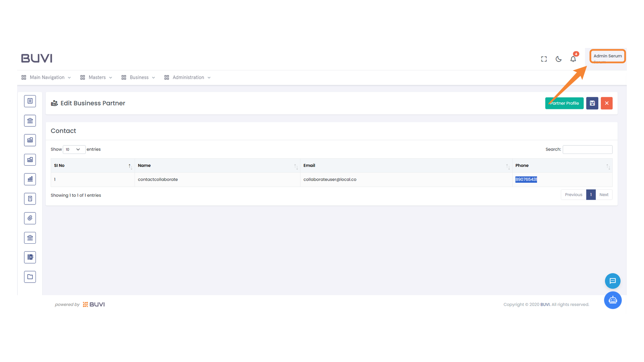644x362 pixels.
Task: Select the document icon at sidebar top
Action: pos(30,101)
